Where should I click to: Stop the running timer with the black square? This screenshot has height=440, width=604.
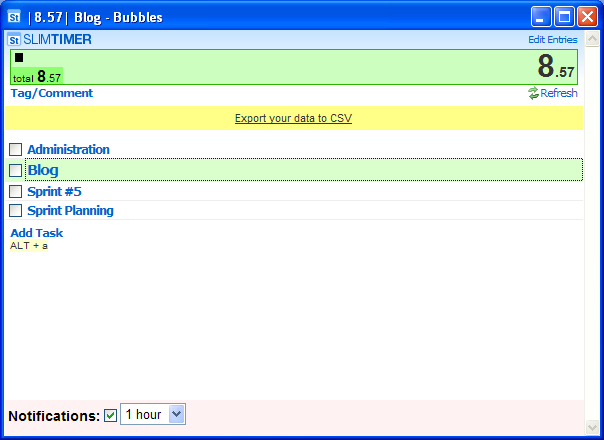[x=19, y=58]
